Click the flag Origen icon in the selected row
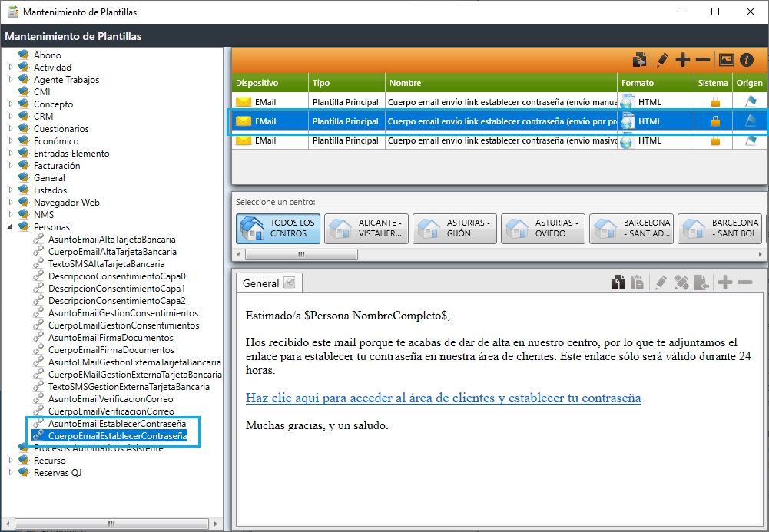The height and width of the screenshot is (532, 769). (751, 121)
